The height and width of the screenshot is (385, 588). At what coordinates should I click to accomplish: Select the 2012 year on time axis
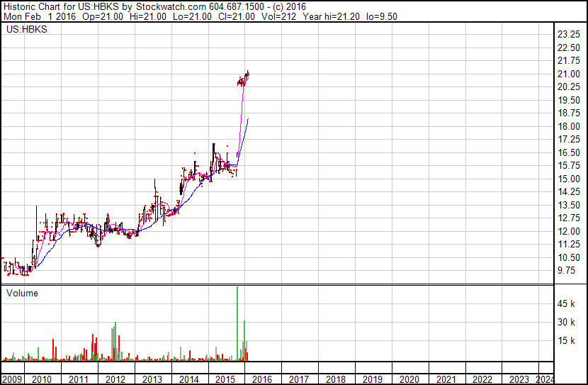(x=115, y=379)
